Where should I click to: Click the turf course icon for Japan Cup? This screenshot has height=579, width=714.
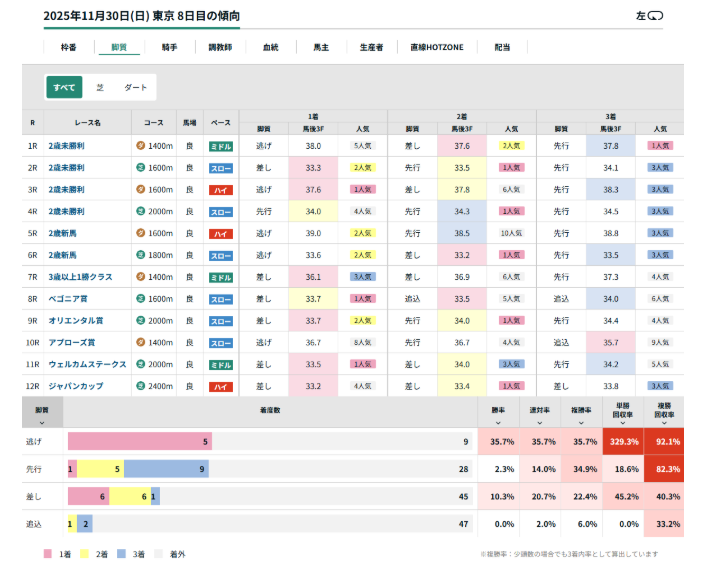pyautogui.click(x=140, y=386)
